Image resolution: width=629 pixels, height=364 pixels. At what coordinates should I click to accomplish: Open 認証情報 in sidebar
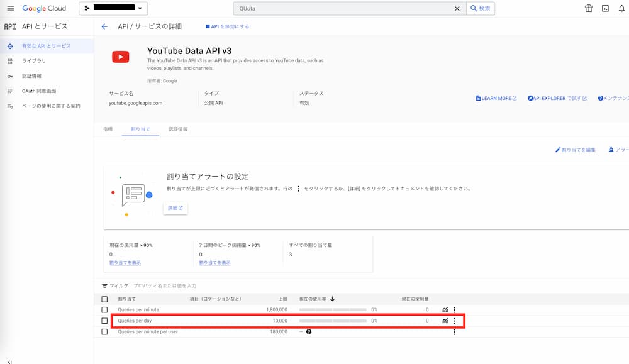31,76
